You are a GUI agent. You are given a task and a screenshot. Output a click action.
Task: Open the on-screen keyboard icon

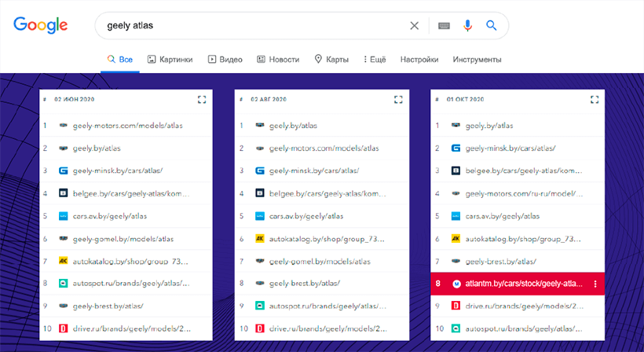point(444,25)
